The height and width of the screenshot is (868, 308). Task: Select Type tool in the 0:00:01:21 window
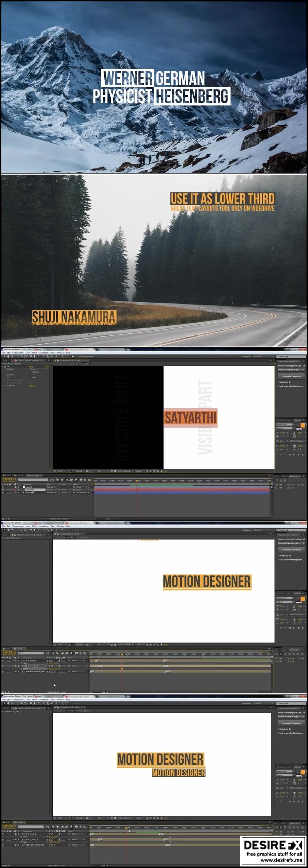click(x=38, y=530)
